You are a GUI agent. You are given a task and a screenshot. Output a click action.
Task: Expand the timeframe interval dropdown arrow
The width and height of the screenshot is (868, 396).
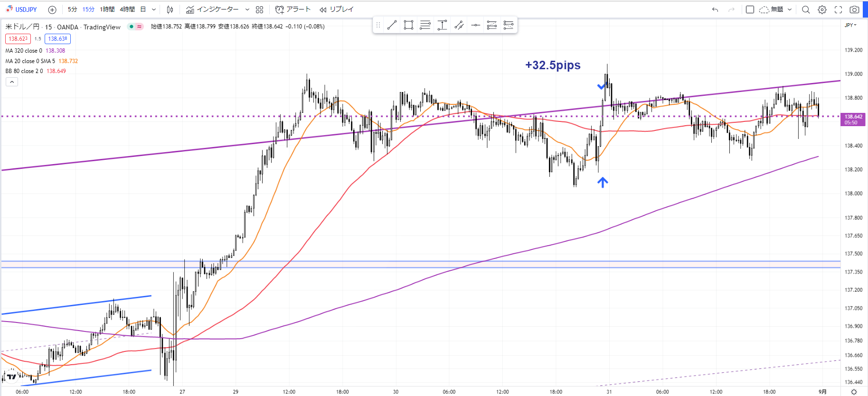click(154, 9)
